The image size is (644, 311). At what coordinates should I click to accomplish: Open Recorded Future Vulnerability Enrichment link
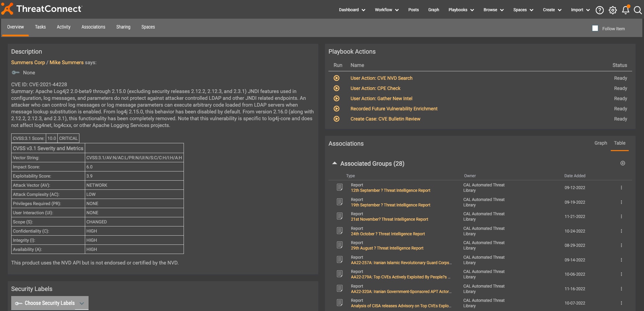(x=394, y=109)
